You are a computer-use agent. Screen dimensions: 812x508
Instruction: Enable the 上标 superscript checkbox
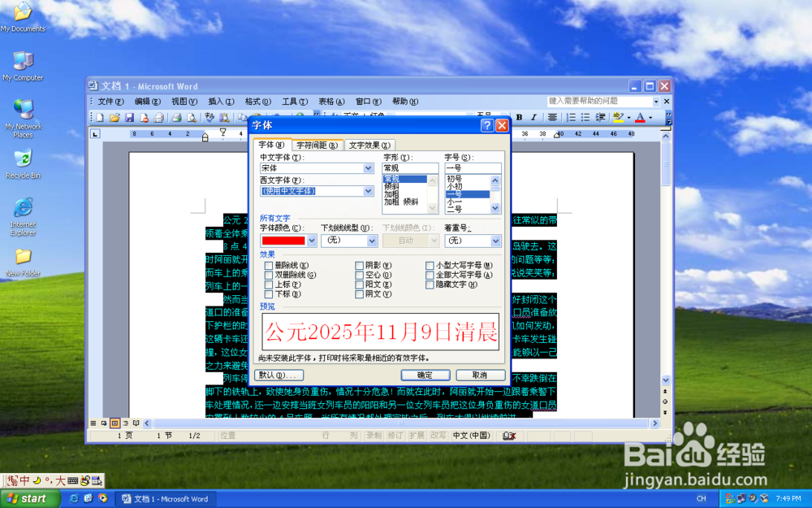268,284
